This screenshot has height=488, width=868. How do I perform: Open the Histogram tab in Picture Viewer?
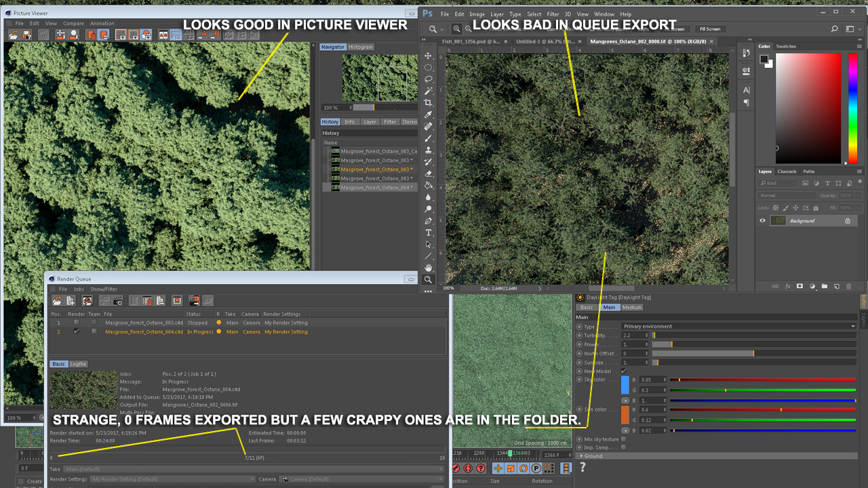[361, 47]
